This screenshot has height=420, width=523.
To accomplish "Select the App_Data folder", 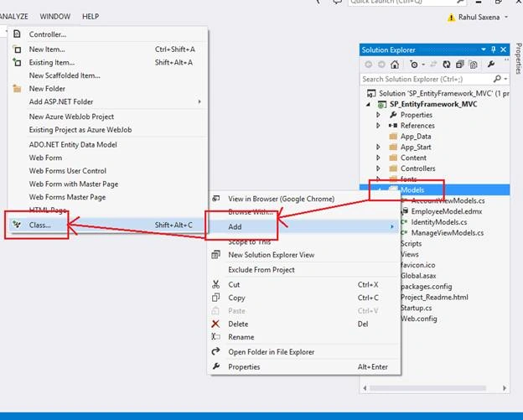I will [x=416, y=136].
